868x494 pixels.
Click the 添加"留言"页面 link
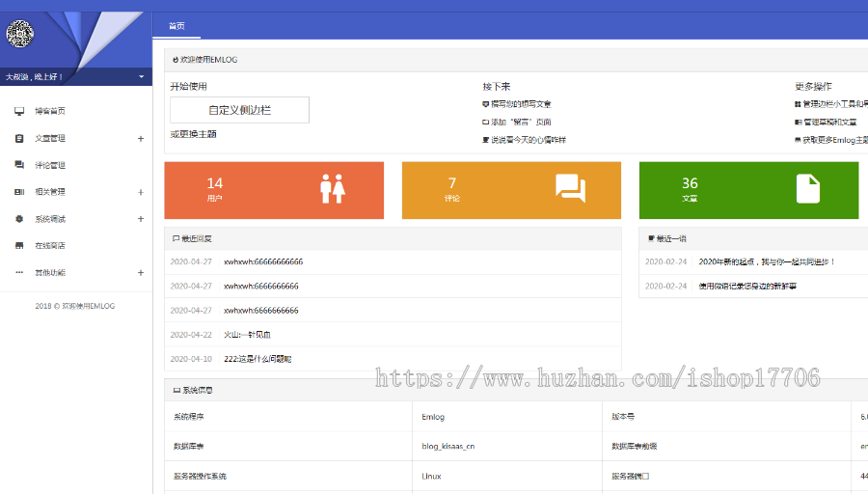coord(521,122)
